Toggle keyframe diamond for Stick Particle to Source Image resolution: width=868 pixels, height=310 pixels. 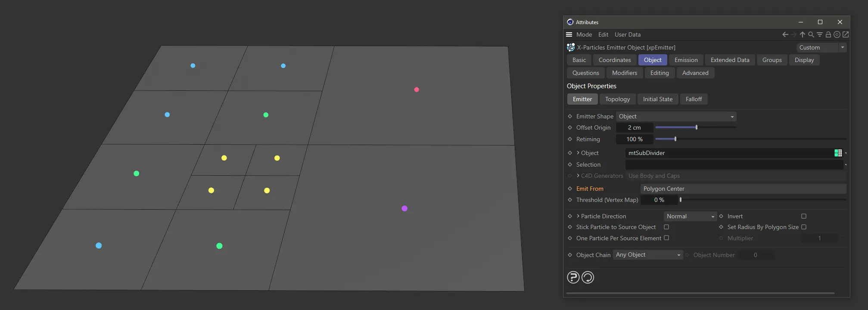[570, 227]
